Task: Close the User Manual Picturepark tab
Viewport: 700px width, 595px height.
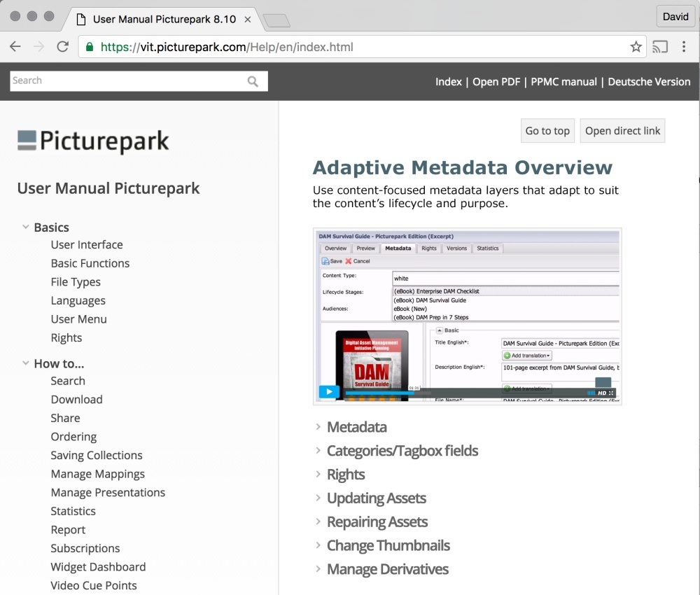Action: 247,20
